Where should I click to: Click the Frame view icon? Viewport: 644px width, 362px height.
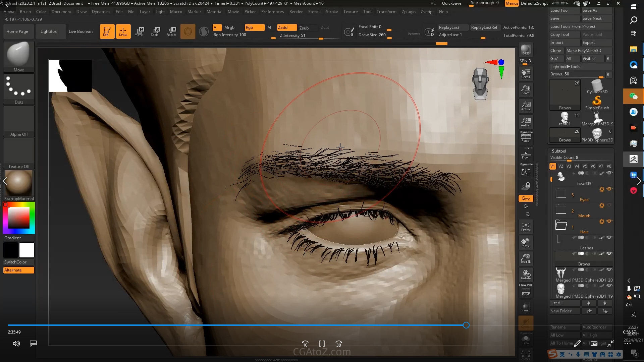526,227
